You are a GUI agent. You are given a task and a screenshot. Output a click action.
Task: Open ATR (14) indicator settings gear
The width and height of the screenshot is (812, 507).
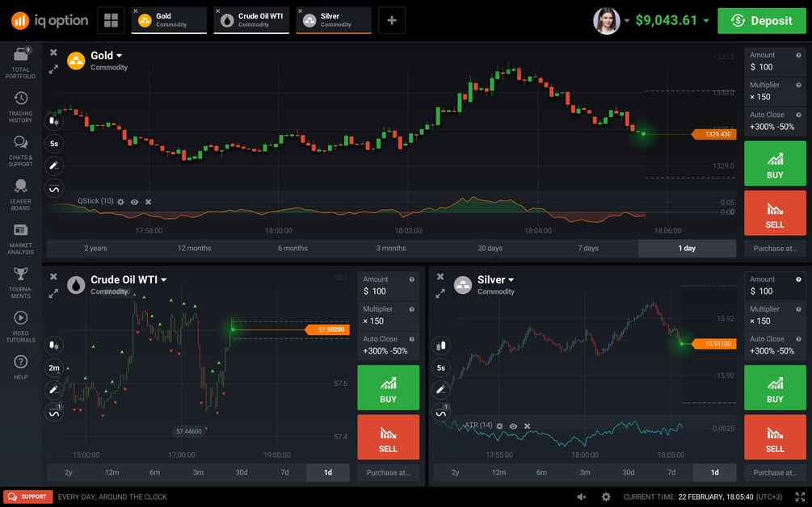(499, 426)
